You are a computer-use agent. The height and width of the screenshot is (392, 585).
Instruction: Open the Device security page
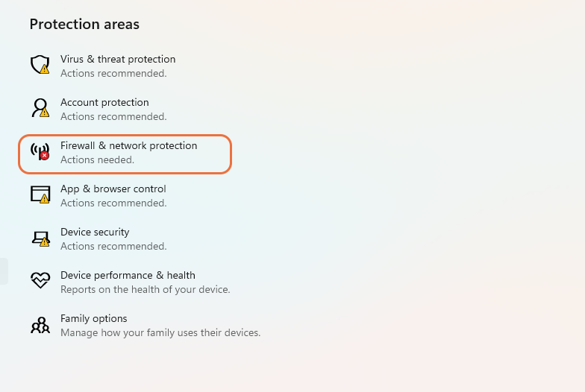[x=95, y=233]
